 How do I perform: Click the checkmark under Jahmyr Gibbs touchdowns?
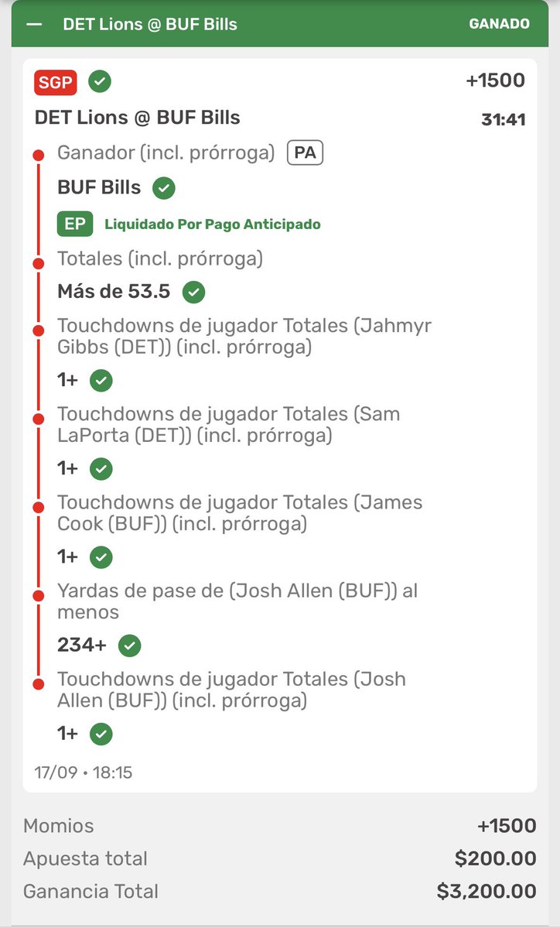tap(101, 381)
